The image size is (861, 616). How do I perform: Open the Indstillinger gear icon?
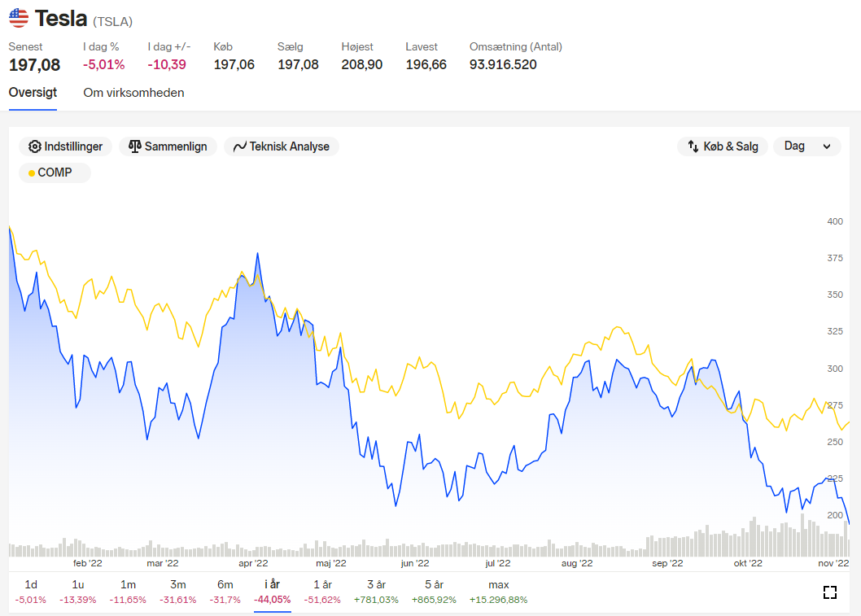tap(35, 146)
